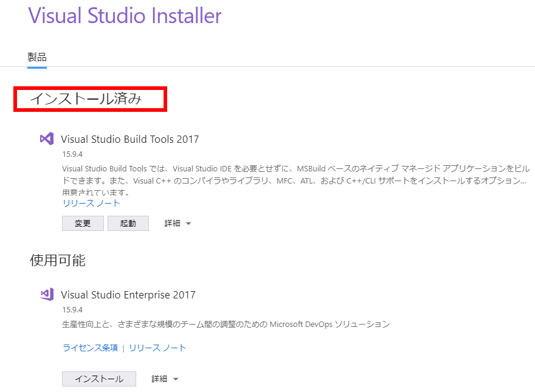Open リリース ノート link under Build Tools
The height and width of the screenshot is (392, 535).
pyautogui.click(x=91, y=204)
